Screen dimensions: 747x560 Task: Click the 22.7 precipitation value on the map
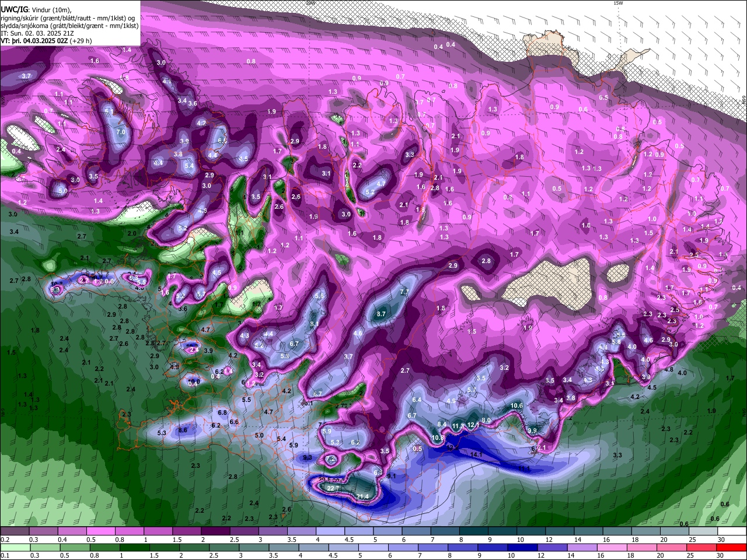(x=333, y=488)
